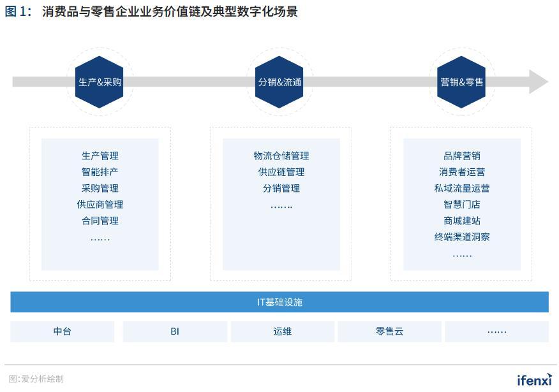559x392 pixels.
Task: Open the 中台 module
Action: point(62,331)
